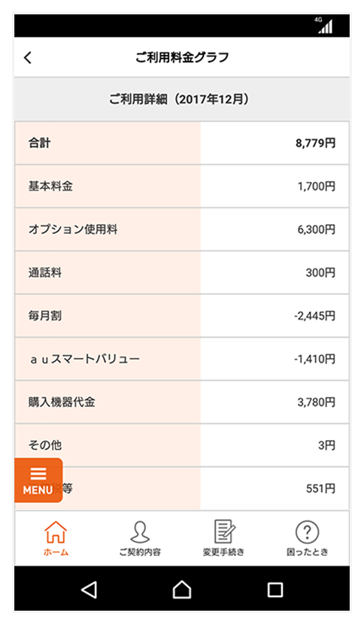
Task: Open the ご契約内容 person icon
Action: [140, 538]
